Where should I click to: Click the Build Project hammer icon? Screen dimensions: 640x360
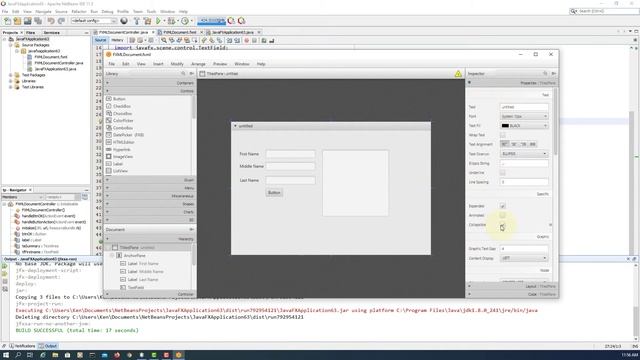[x=136, y=21]
